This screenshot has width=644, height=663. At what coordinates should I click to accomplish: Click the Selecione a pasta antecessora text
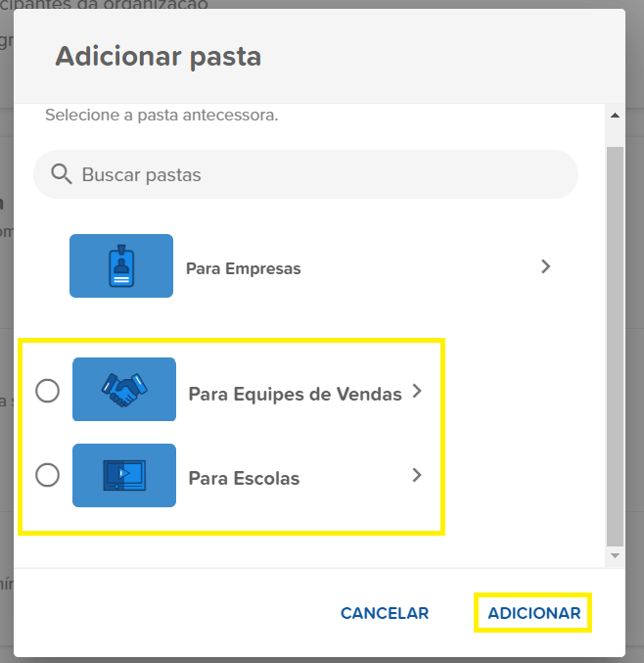click(161, 115)
